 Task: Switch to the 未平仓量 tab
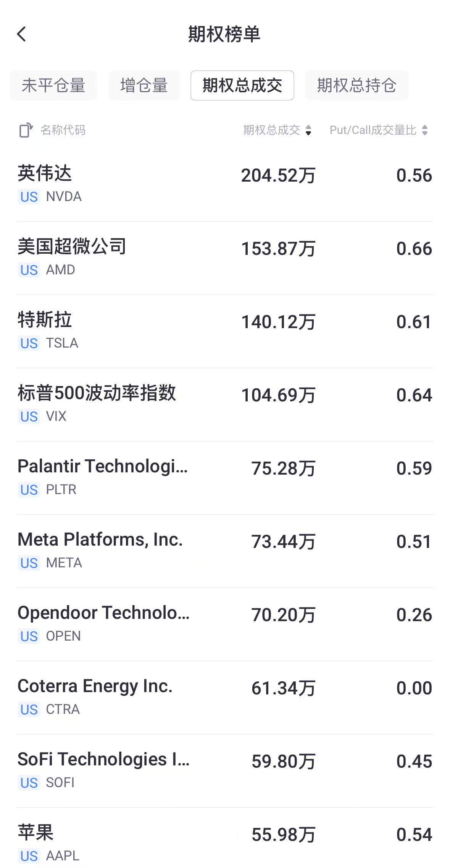[53, 85]
